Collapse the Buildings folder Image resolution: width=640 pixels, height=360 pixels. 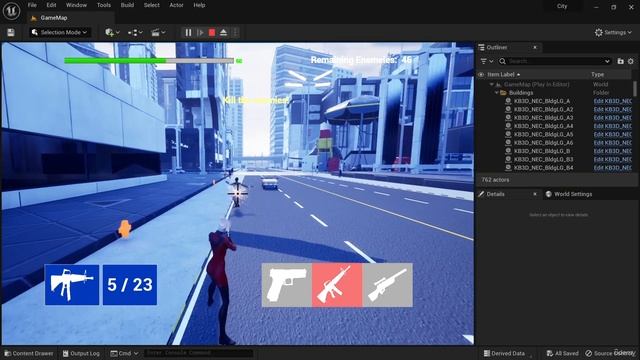(x=497, y=93)
